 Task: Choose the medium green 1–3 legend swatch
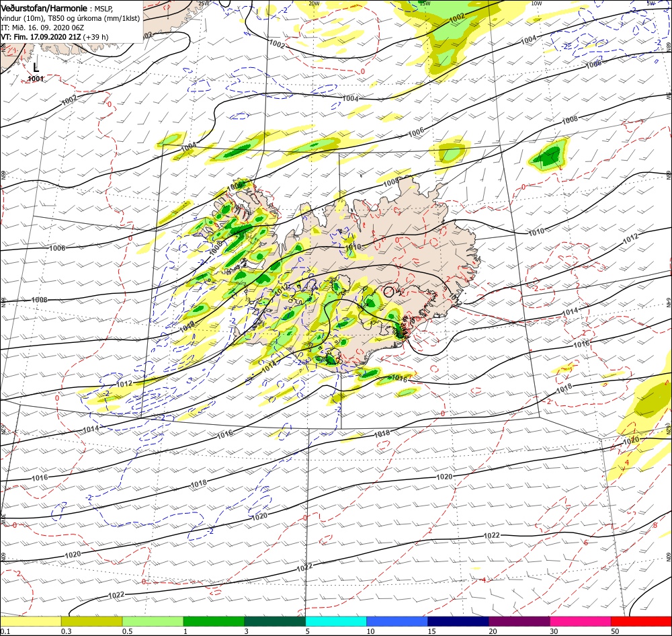214,621
